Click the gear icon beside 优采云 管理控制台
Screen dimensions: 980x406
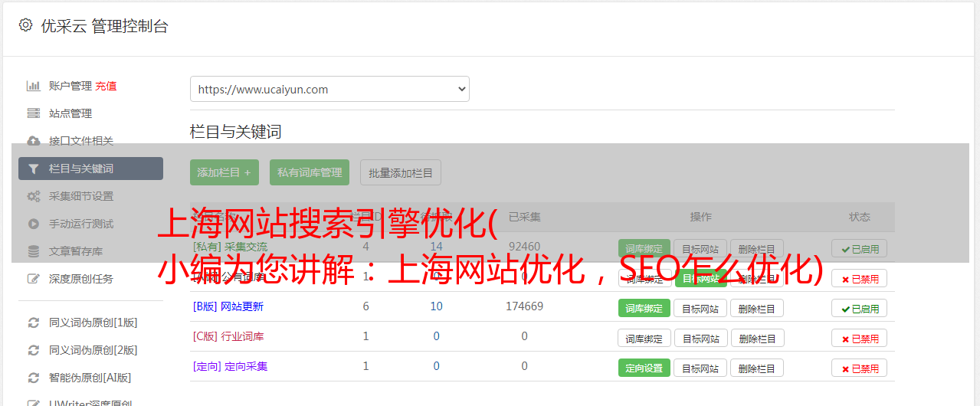tap(25, 25)
